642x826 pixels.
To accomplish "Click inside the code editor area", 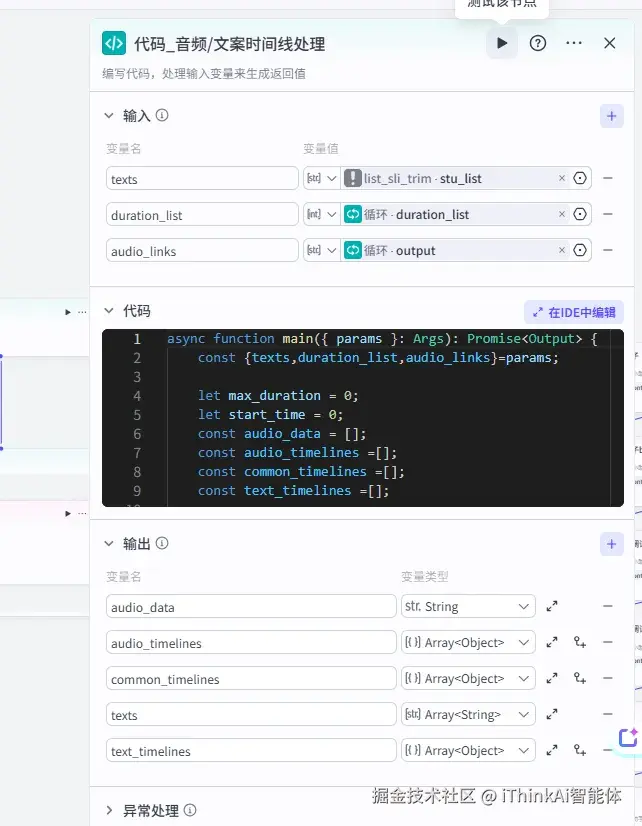I will point(363,418).
